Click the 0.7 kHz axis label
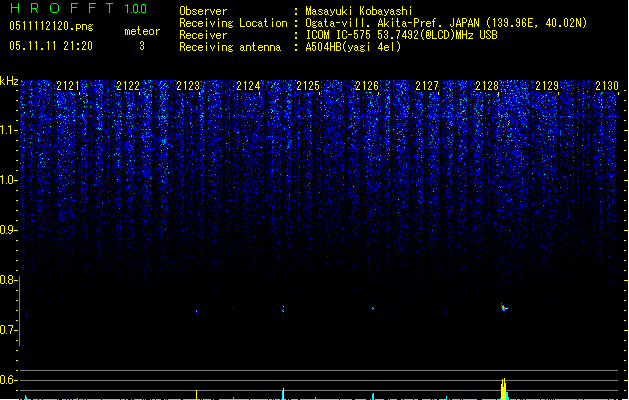This screenshot has height=400, width=629. (x=8, y=330)
